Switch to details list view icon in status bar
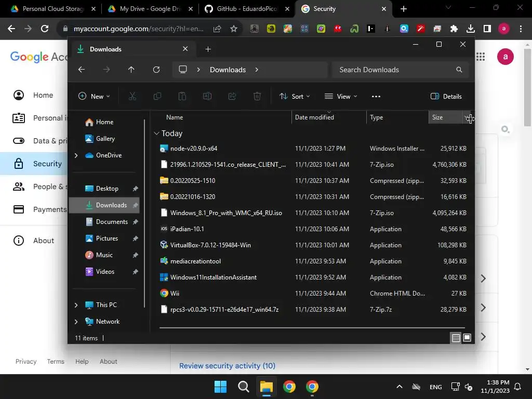This screenshot has width=532, height=399. click(456, 338)
